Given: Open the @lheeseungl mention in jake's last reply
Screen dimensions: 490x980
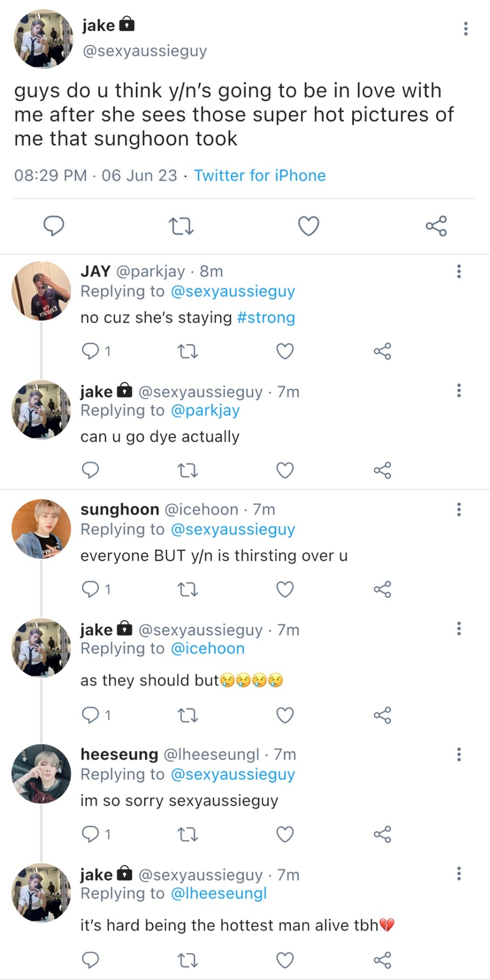Looking at the screenshot, I should click(x=219, y=894).
